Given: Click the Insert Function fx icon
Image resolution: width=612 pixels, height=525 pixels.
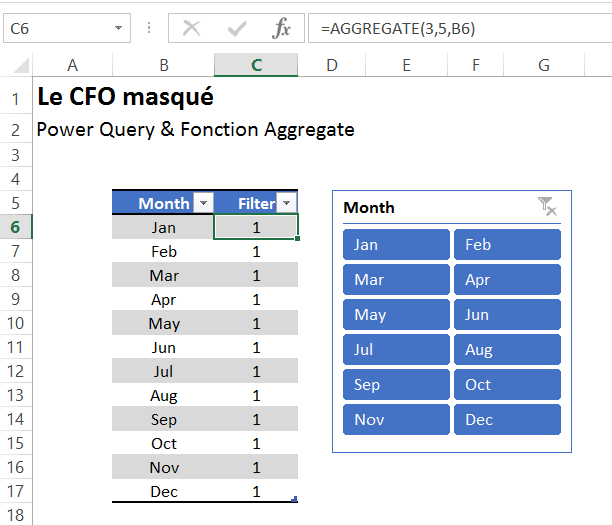Looking at the screenshot, I should point(282,29).
